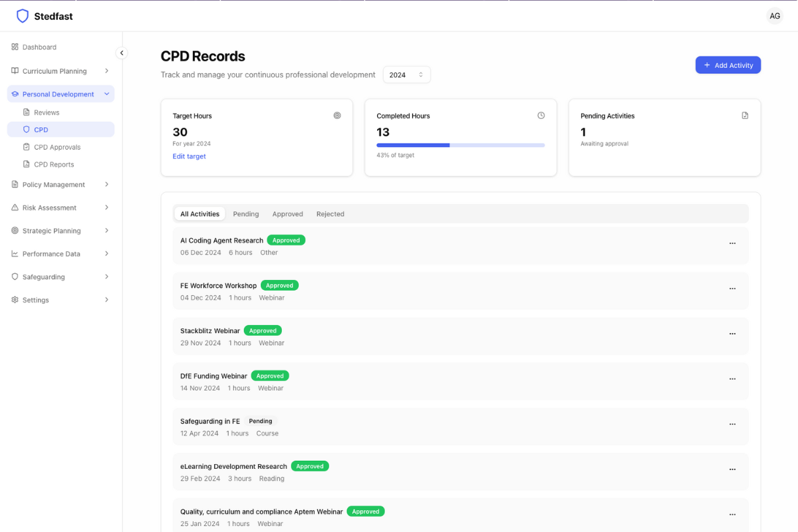
Task: Click the target icon in Target Hours card
Action: point(337,116)
